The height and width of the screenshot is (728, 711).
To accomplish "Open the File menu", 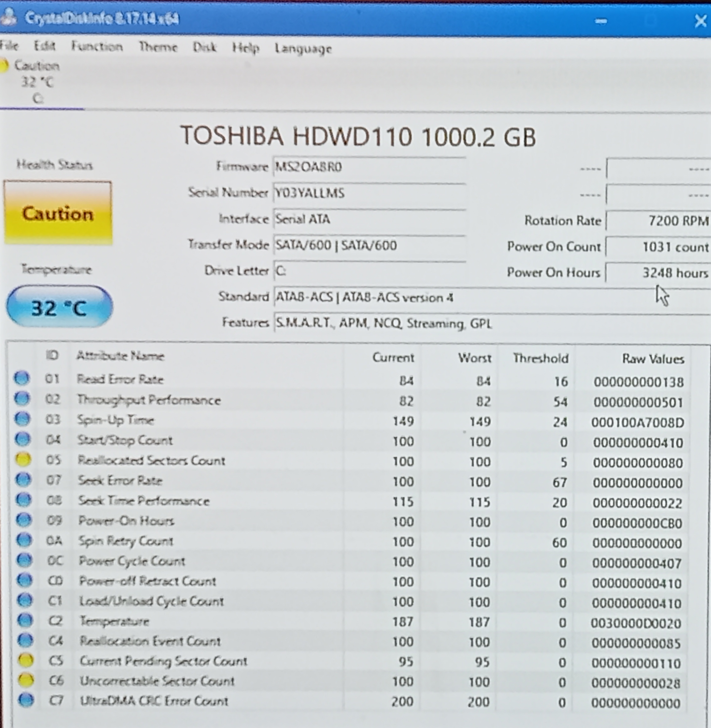I will coord(9,46).
